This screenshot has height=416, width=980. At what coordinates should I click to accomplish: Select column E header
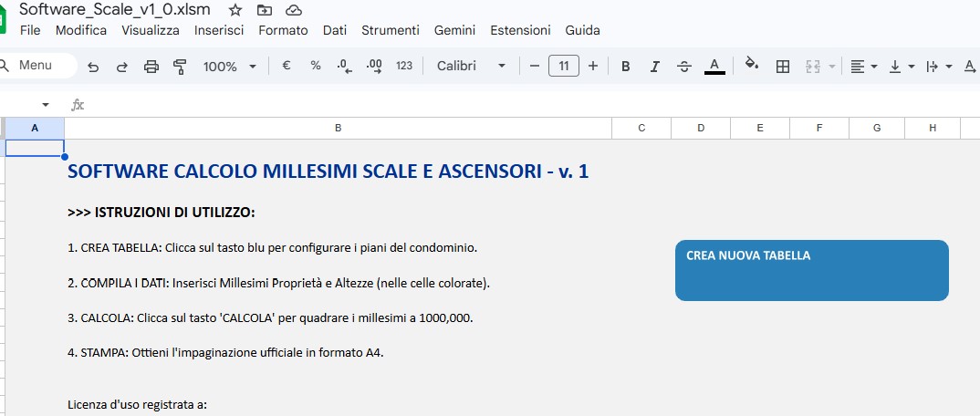pos(760,128)
